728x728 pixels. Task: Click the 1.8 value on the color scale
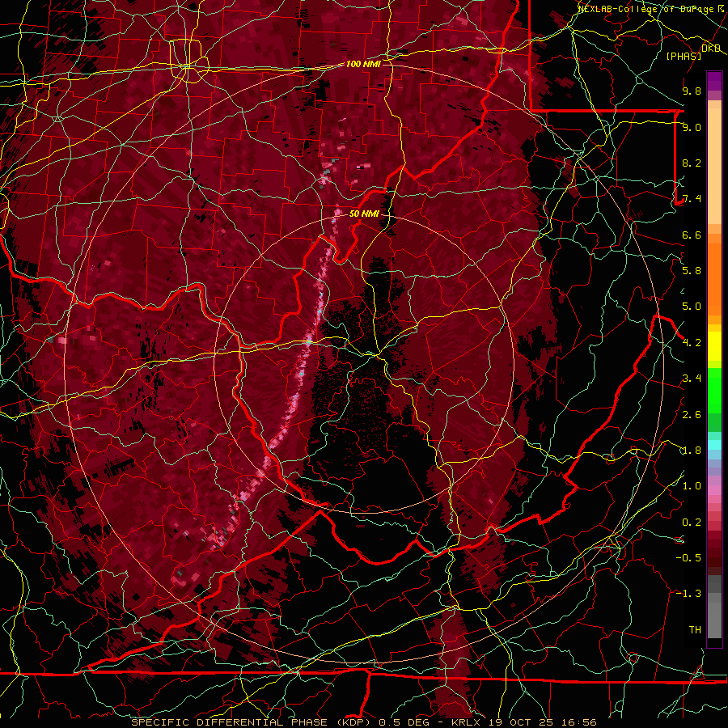tap(692, 451)
